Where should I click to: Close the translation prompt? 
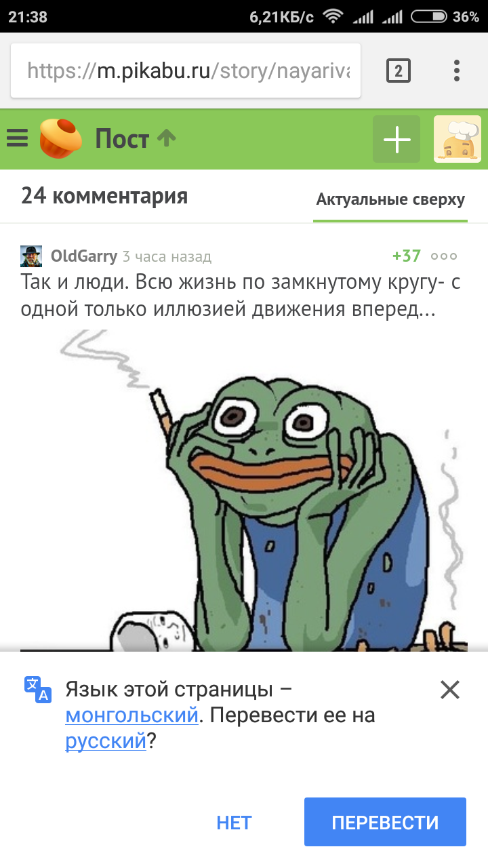point(450,690)
